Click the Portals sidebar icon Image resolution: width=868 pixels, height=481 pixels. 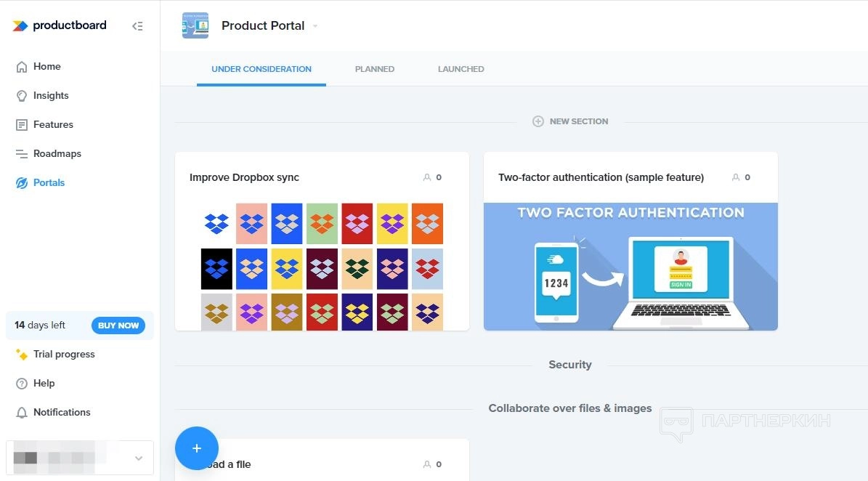point(22,183)
